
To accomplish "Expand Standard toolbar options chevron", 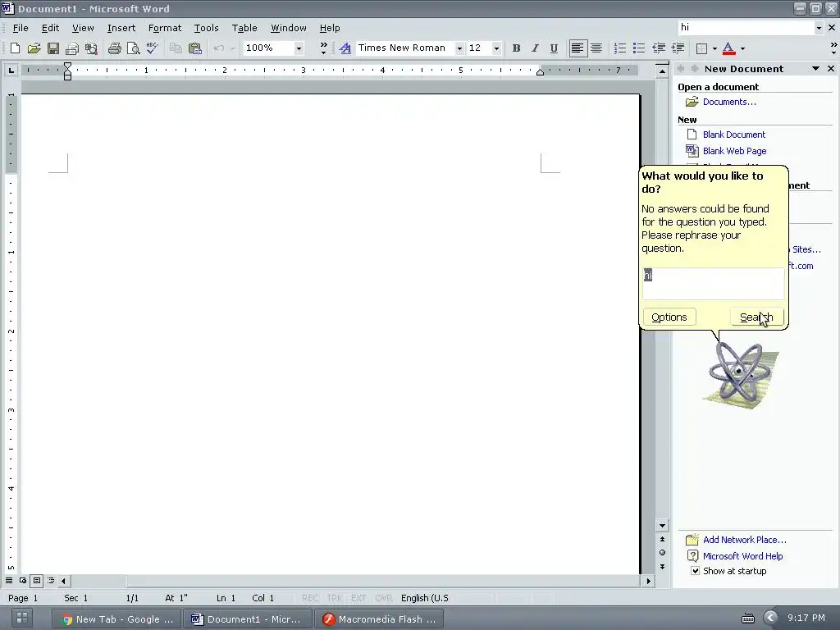I will click(323, 48).
